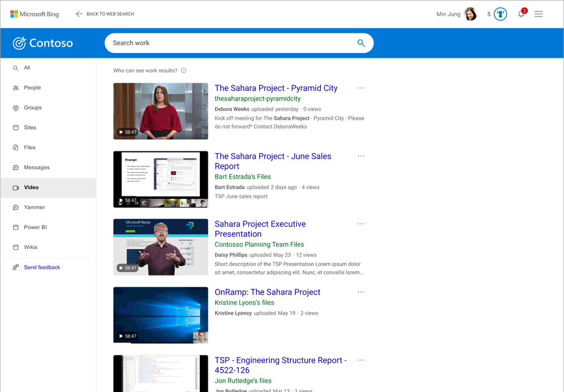The height and width of the screenshot is (392, 564).
Task: Click the Files icon in sidebar
Action: pos(15,147)
